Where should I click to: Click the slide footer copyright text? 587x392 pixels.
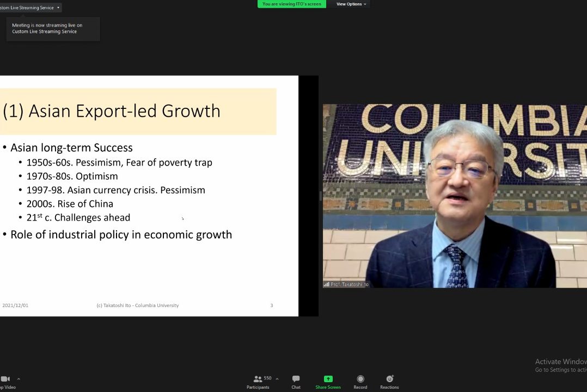pos(137,305)
